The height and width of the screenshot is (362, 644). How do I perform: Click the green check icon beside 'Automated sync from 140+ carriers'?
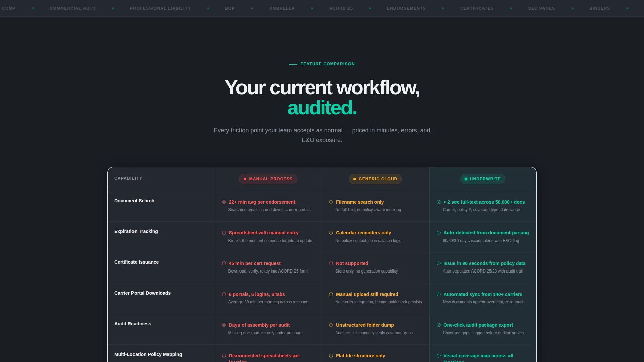[x=439, y=294]
